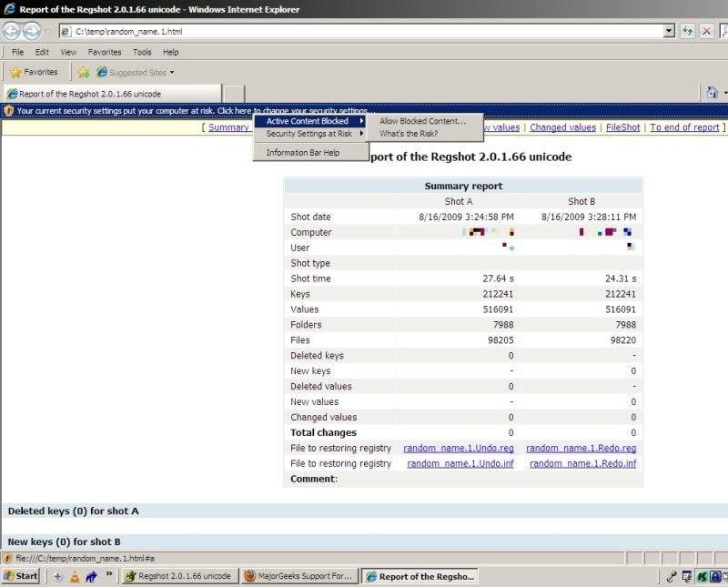Launch VLC from the quick launch cone icon
The height and width of the screenshot is (587, 728).
point(75,576)
